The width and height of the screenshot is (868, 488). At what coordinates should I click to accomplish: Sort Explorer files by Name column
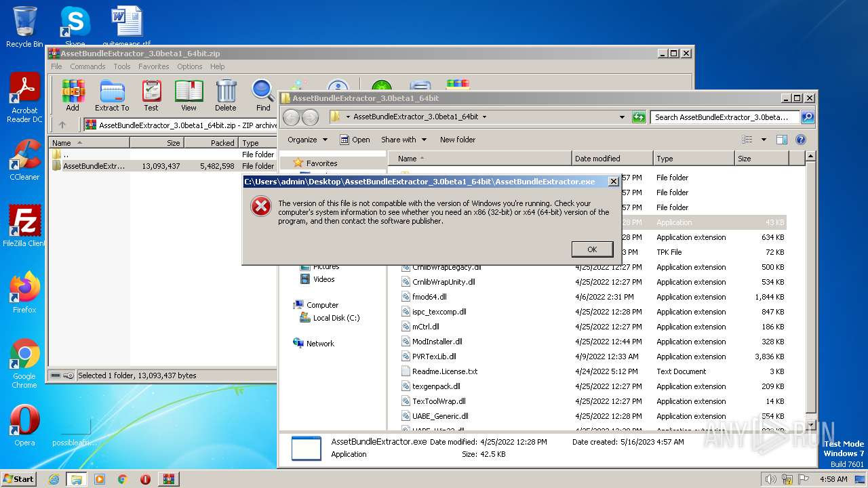pyautogui.click(x=481, y=159)
